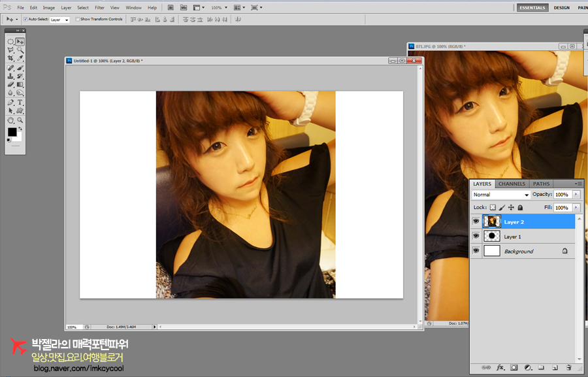
Task: Toggle visibility of Layer 1
Action: pos(476,236)
